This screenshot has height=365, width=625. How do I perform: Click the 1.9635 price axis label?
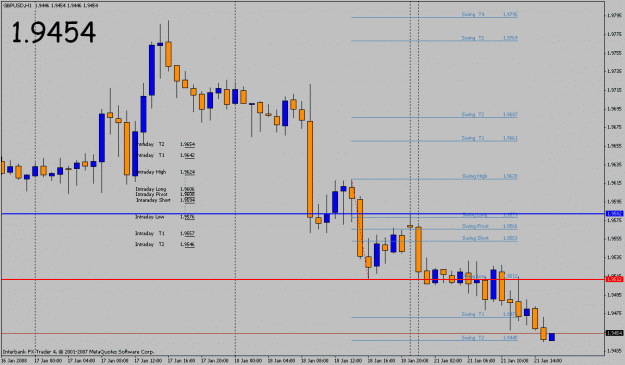click(614, 164)
